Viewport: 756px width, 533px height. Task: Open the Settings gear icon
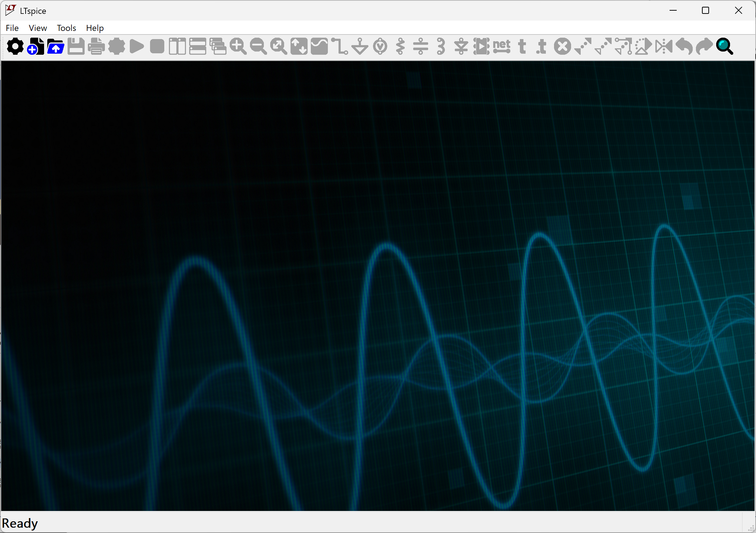15,47
